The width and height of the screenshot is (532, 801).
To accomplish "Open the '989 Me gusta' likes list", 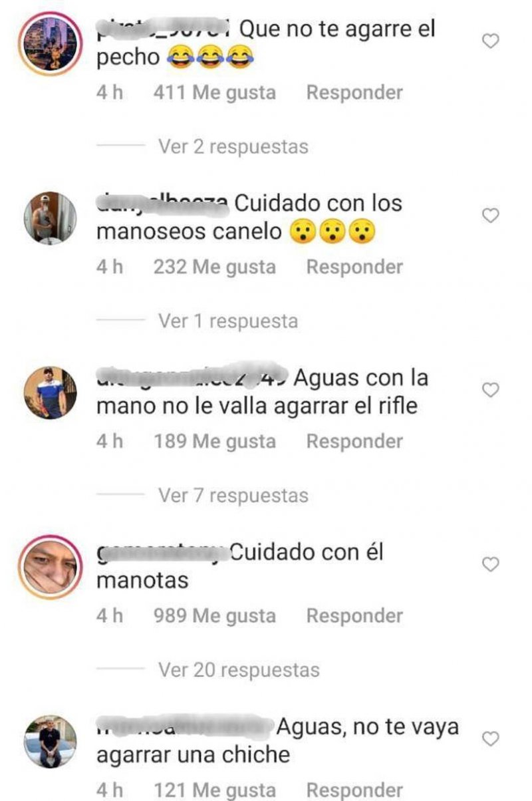I will 214,615.
